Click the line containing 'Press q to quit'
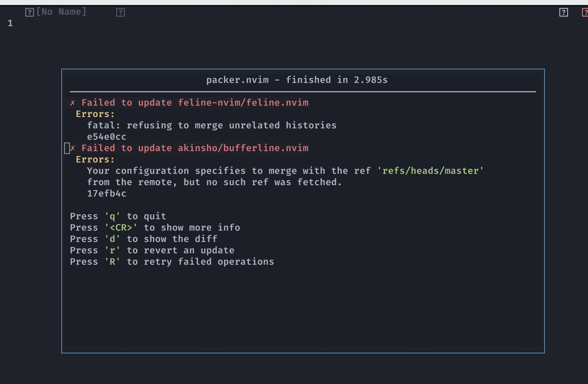This screenshot has width=588, height=384. (118, 216)
